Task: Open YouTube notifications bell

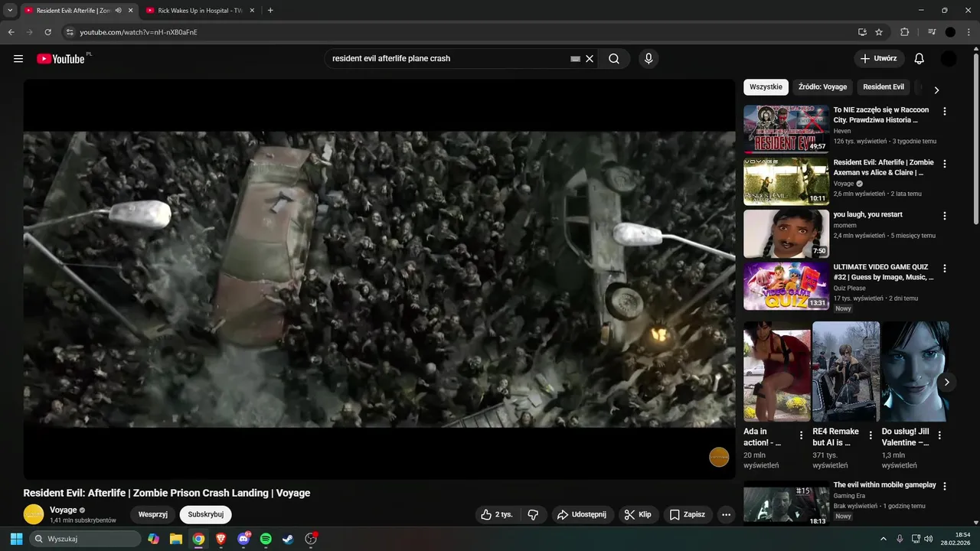Action: click(x=920, y=59)
